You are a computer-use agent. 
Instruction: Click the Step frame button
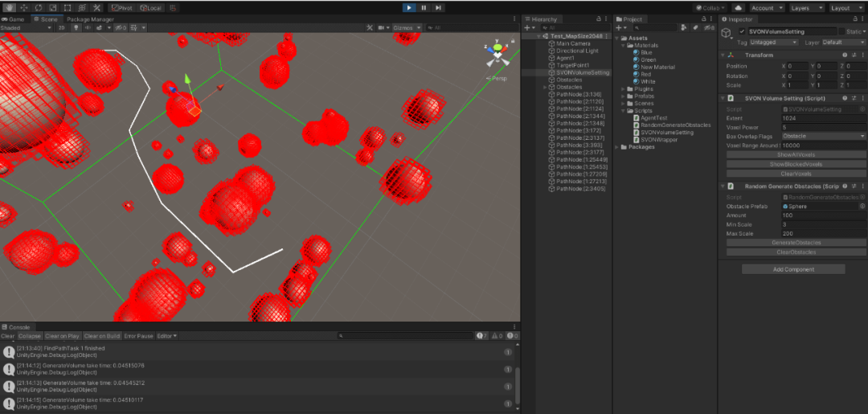coord(438,8)
